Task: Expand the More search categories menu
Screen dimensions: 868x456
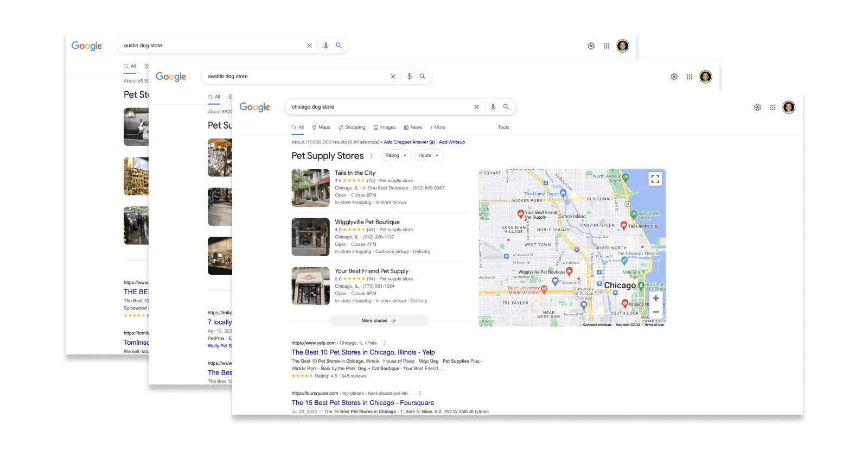Action: [438, 128]
